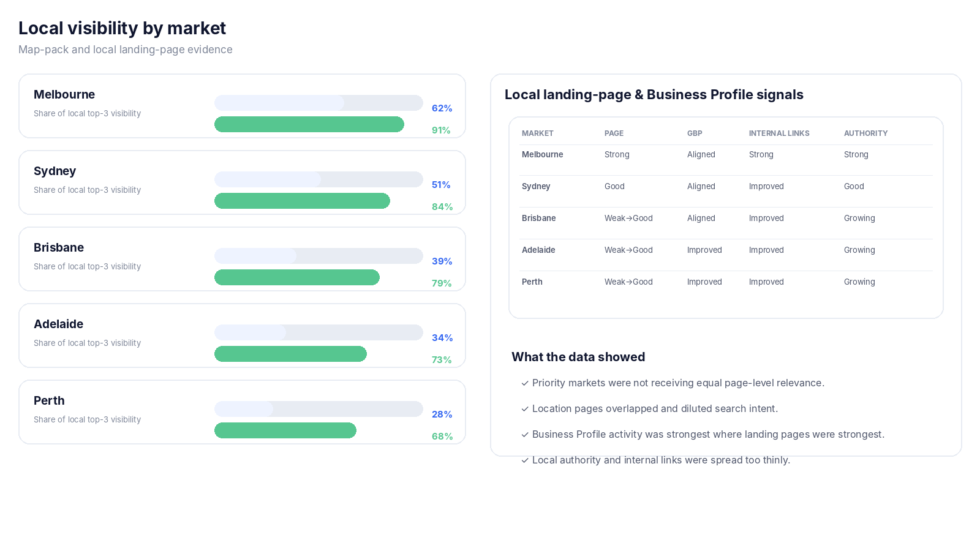Select Brisbane's green 79% visibility bar
Viewport: 980px width, 551px height.
(297, 277)
